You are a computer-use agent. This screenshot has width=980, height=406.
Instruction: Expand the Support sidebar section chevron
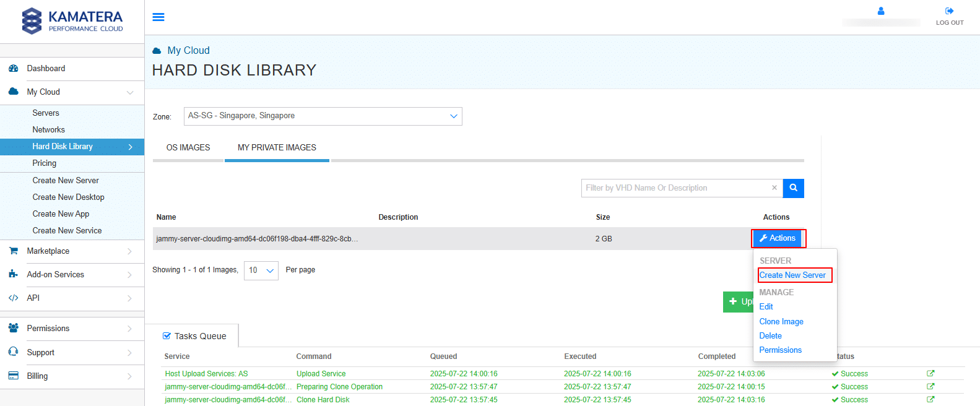(x=130, y=353)
